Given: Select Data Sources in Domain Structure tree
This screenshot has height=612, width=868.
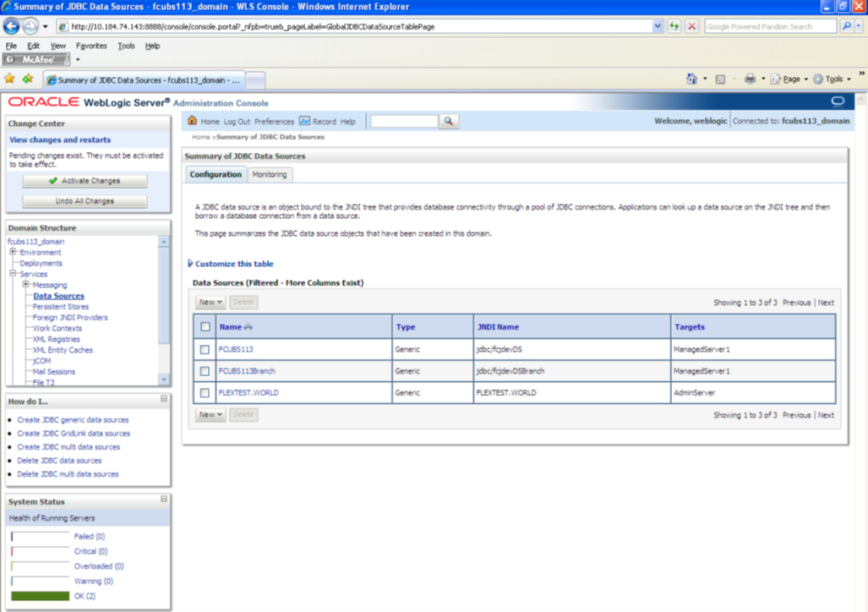Looking at the screenshot, I should coord(58,296).
